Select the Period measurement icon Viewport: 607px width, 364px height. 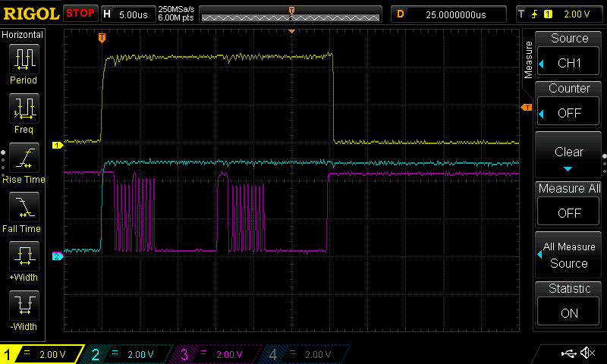24,59
